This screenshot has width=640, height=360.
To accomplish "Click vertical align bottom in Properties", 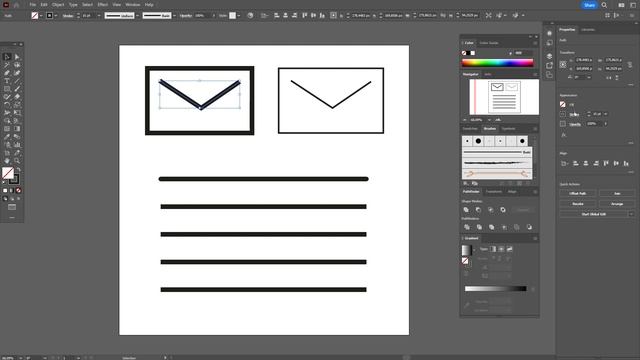I will [626, 163].
